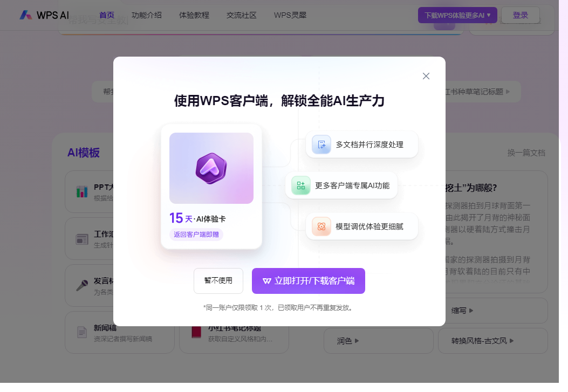Open 交流社区 navigation item
The image size is (568, 392).
pos(241,15)
